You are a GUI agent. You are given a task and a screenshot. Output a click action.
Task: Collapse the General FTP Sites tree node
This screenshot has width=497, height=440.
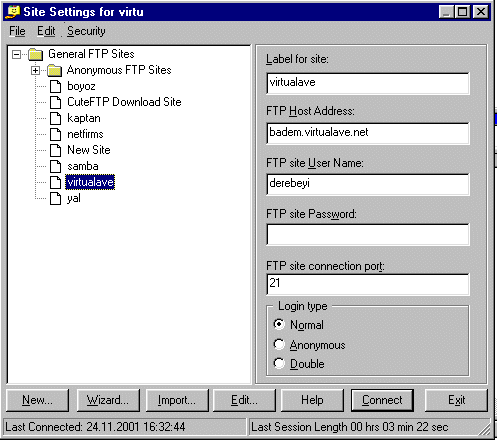point(16,54)
